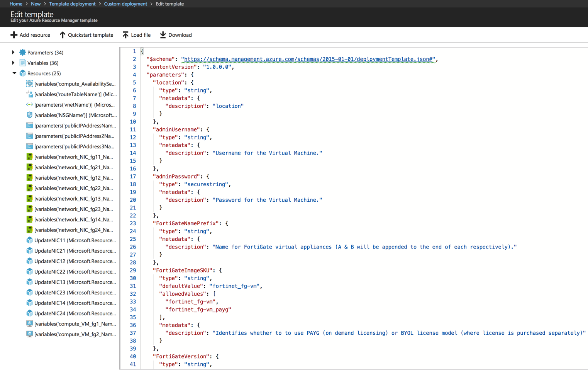Click the compute_VM_fg1 virtual machine icon

click(x=29, y=324)
